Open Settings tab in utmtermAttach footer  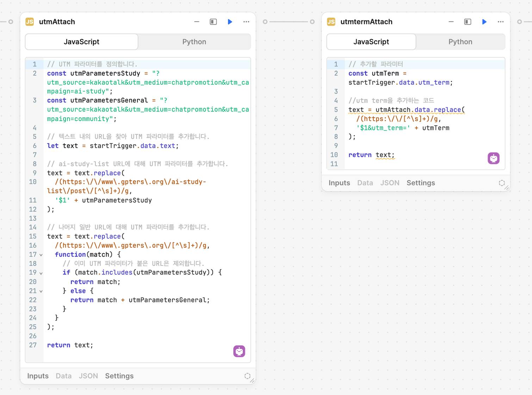421,183
